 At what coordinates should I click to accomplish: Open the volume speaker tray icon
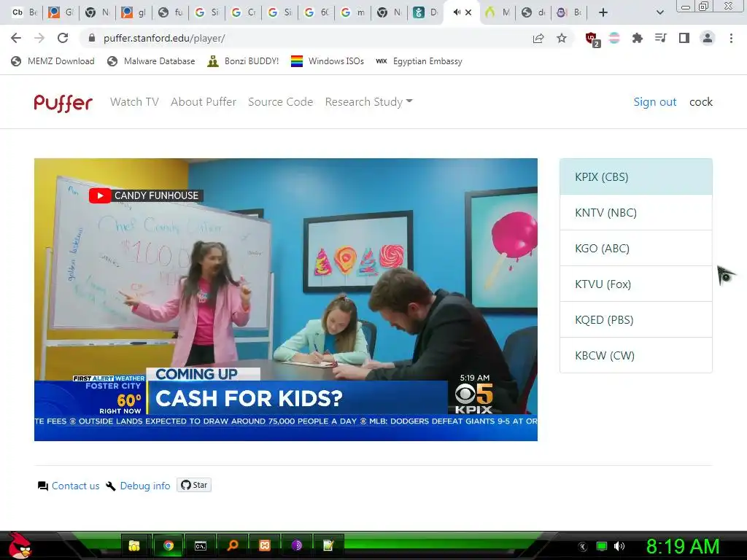click(619, 546)
